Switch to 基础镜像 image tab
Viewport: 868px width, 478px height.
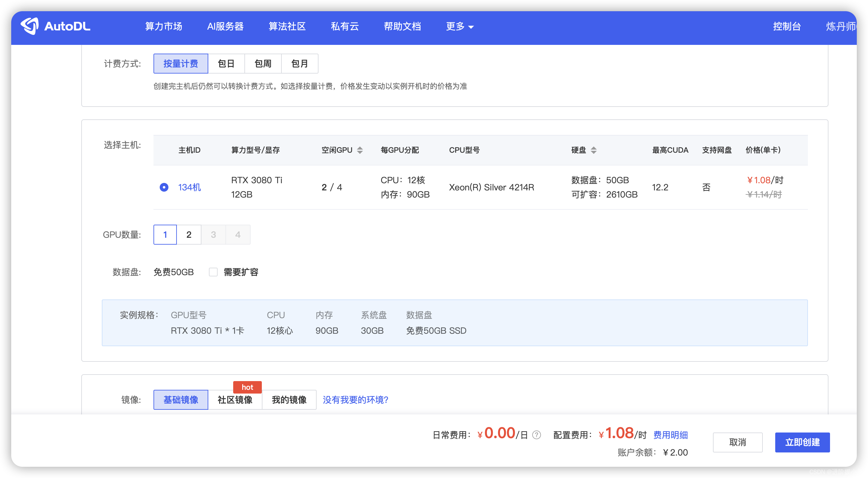(x=181, y=400)
